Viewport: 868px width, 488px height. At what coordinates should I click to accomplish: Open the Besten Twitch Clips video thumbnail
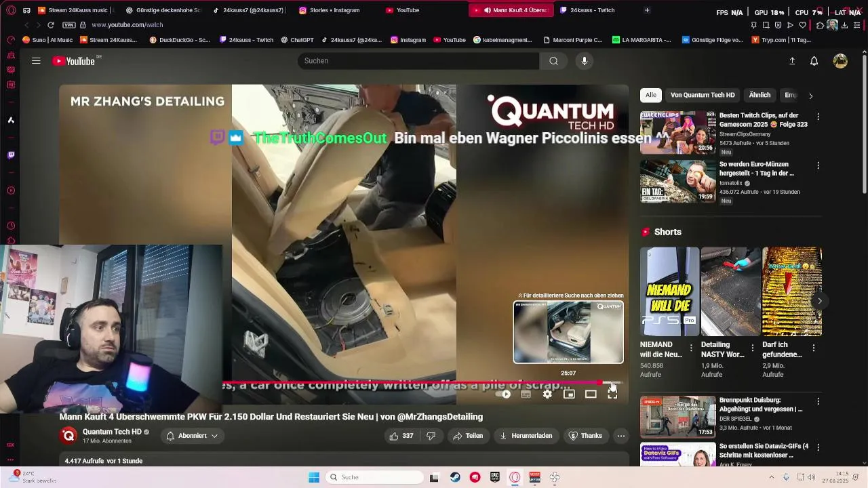click(x=678, y=133)
